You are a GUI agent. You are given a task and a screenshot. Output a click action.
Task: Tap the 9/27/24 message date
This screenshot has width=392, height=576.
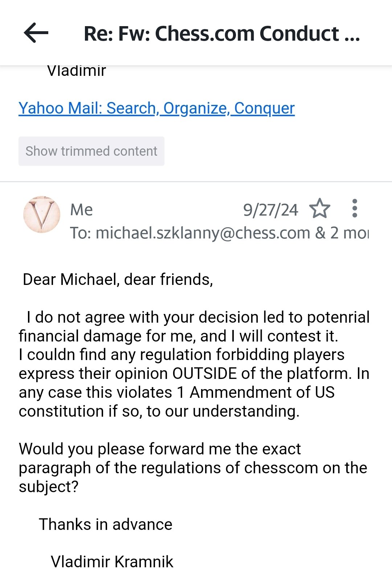coord(270,210)
